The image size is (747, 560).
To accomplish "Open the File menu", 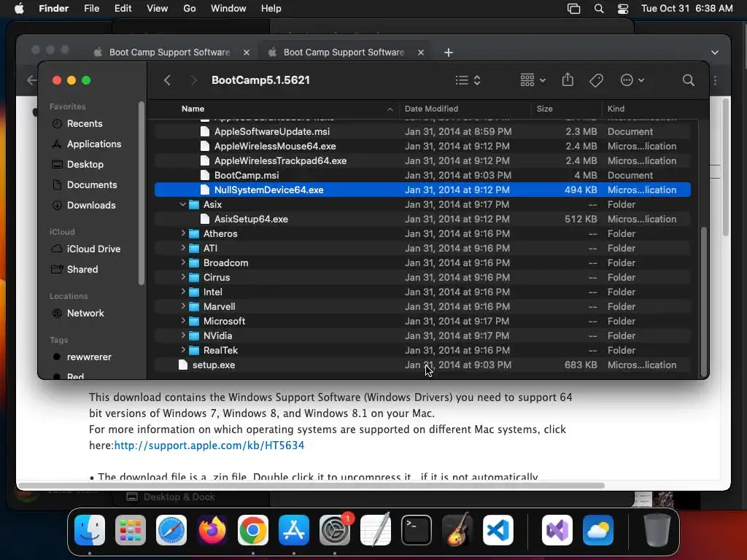I will pos(91,9).
